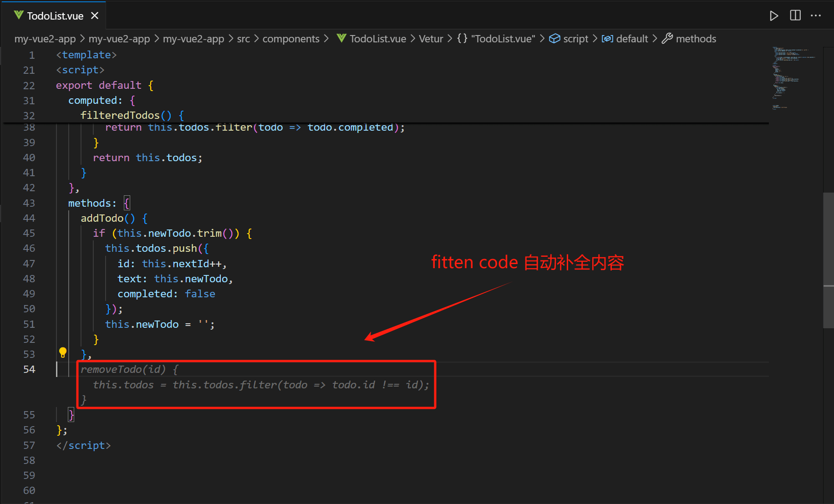Open the components breadcrumb folder

click(x=290, y=39)
